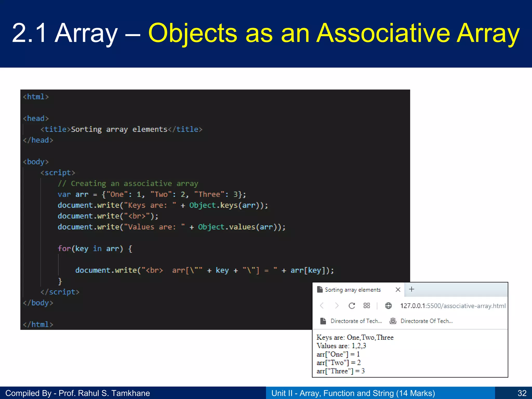Image resolution: width=532 pixels, height=399 pixels.
Task: Click the 'for(key in arr)' line
Action: tap(95, 249)
